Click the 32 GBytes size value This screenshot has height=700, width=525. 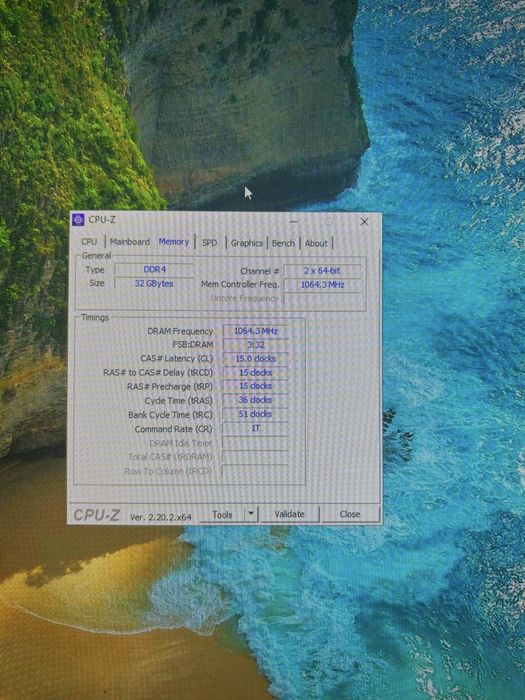point(154,283)
